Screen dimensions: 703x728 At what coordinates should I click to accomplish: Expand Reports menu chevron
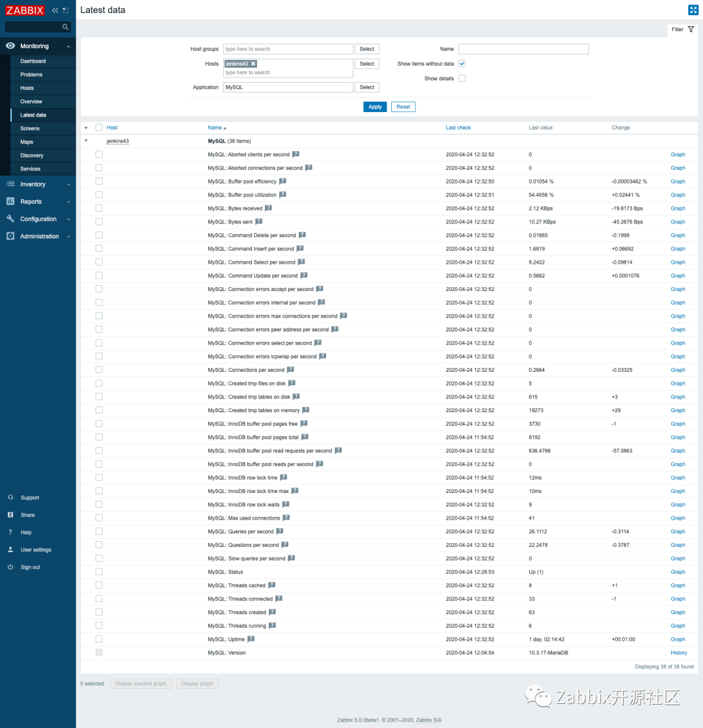point(69,202)
